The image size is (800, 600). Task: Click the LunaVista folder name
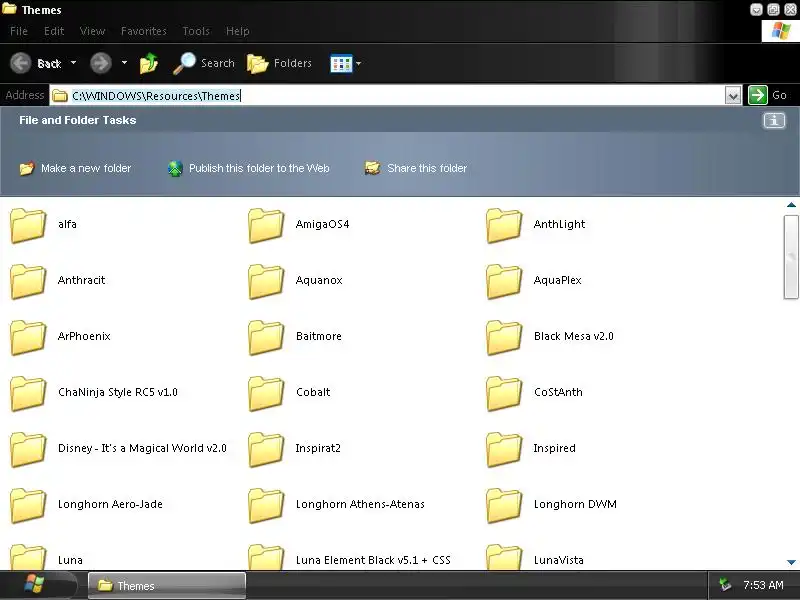point(558,560)
